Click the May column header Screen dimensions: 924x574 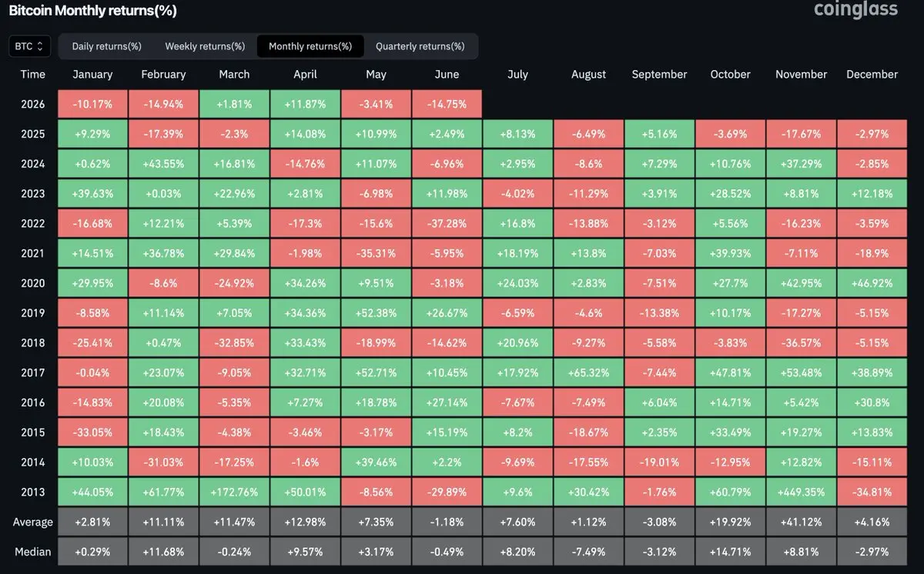point(376,75)
